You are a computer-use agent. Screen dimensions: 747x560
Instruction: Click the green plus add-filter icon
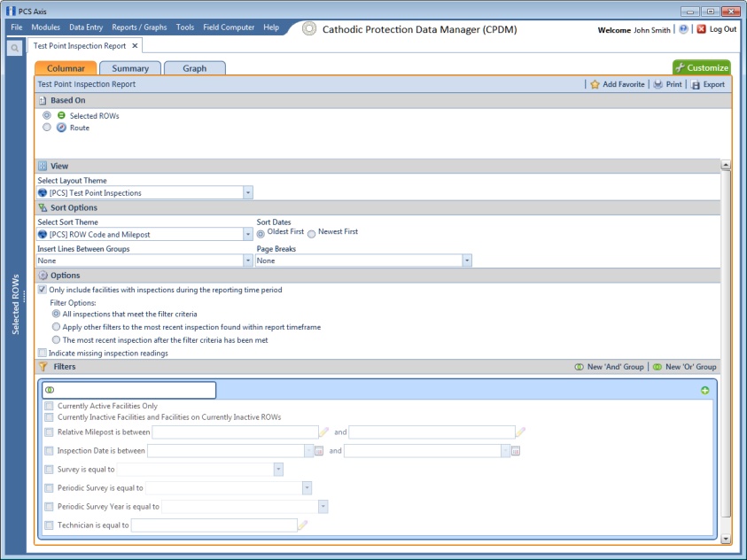pyautogui.click(x=705, y=391)
